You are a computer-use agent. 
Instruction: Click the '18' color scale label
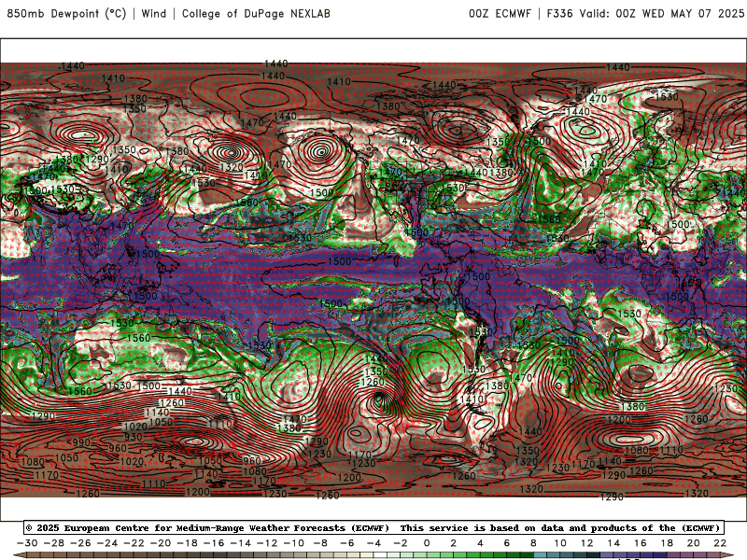click(667, 543)
